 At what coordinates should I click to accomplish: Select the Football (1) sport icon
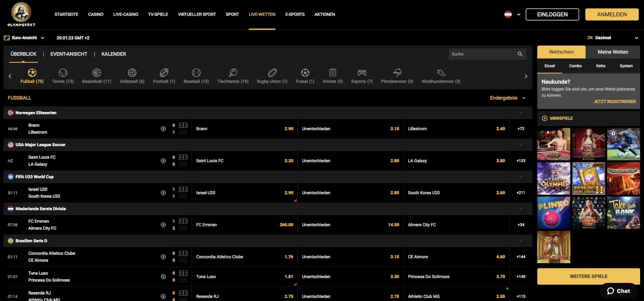coord(164,73)
